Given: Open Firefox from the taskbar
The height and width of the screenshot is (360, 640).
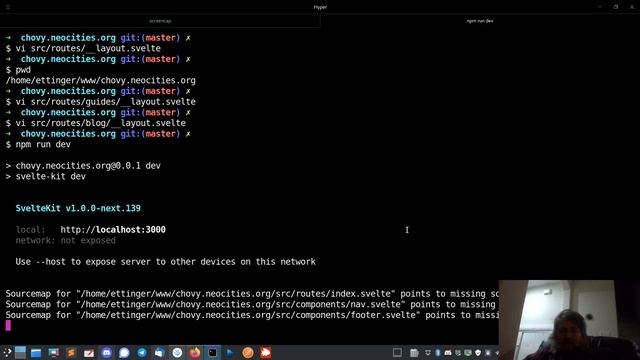Looking at the screenshot, I should point(195,353).
